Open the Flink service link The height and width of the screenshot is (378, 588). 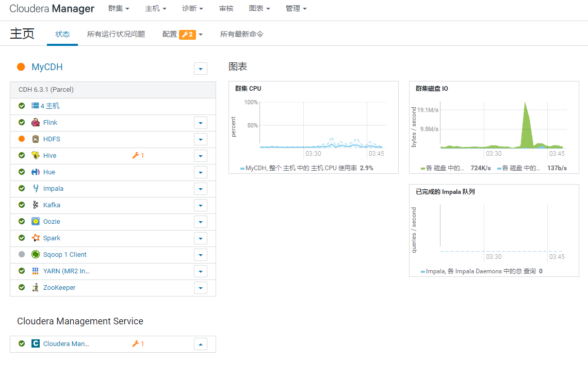click(x=50, y=122)
